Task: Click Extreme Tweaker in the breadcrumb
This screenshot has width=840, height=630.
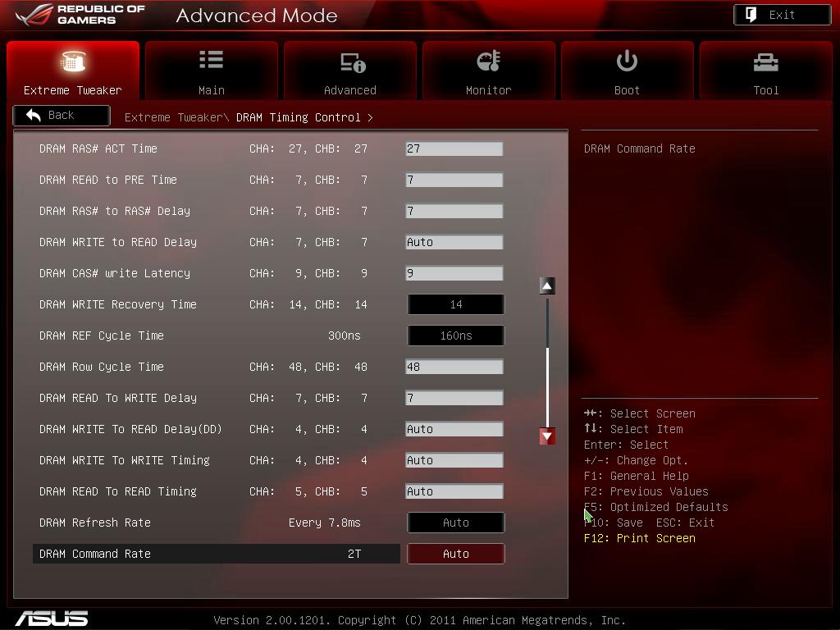Action: (x=174, y=117)
